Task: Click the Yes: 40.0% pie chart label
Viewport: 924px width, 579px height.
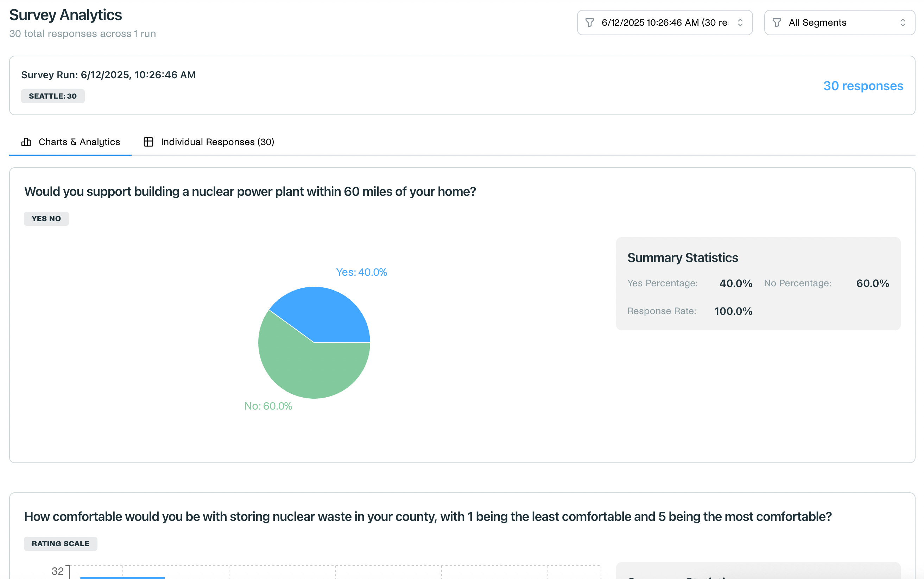Action: coord(361,272)
